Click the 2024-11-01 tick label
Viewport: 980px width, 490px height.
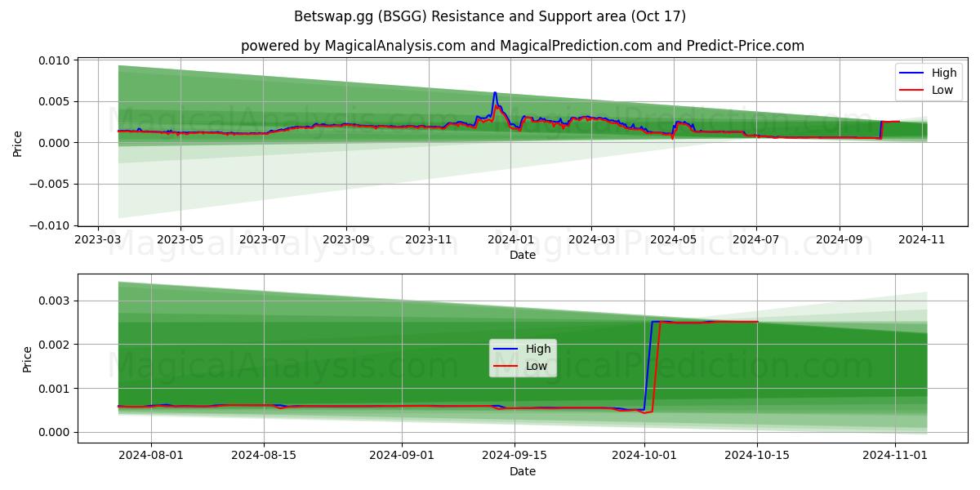pos(895,457)
